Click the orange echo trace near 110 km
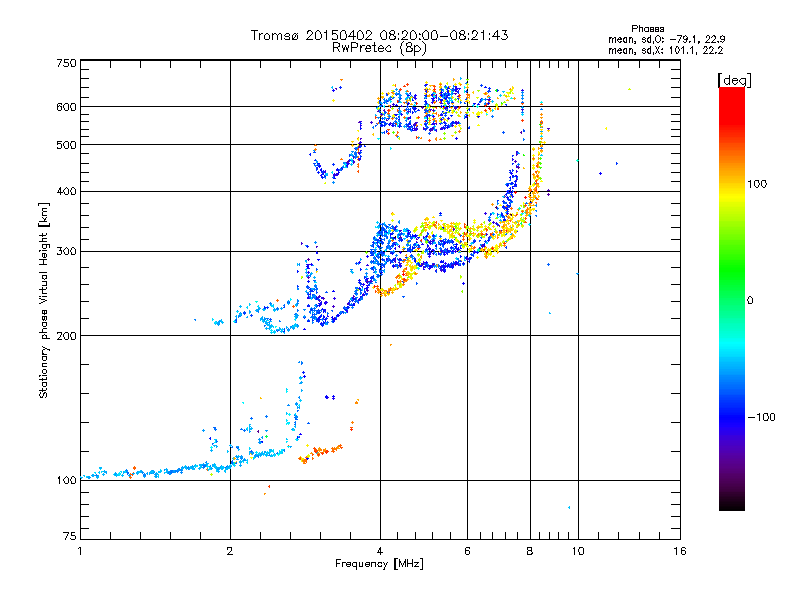Screen dimensions: 800x600 coord(320,453)
